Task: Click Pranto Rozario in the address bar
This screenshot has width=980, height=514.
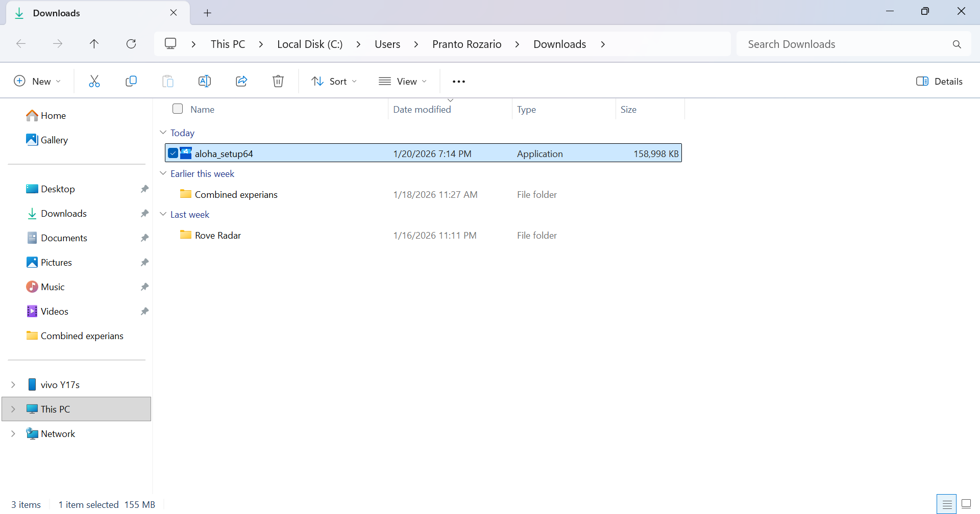Action: 467,44
